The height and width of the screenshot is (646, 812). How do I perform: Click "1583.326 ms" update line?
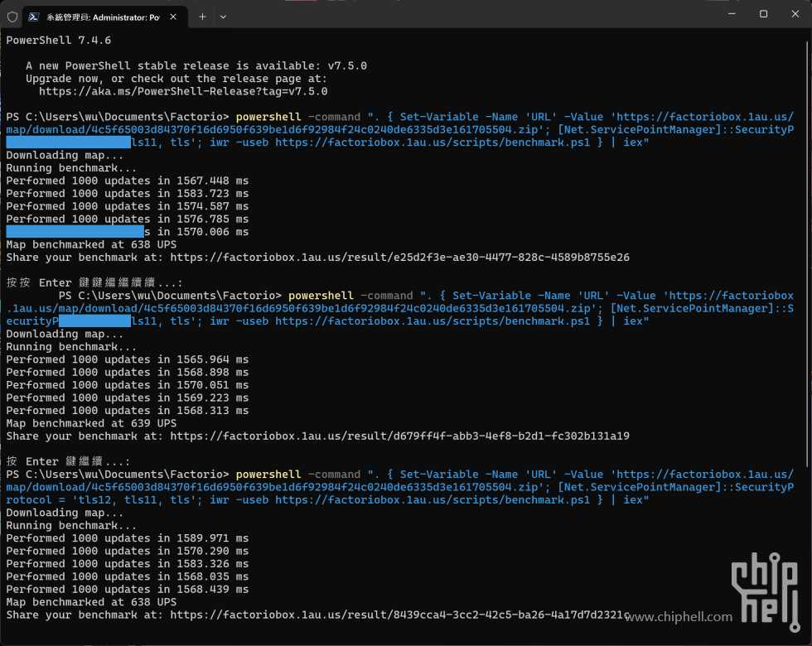pyautogui.click(x=128, y=564)
